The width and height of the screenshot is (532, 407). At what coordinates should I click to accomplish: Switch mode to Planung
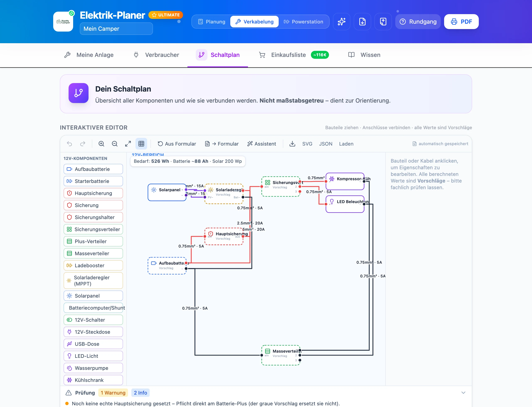point(212,22)
